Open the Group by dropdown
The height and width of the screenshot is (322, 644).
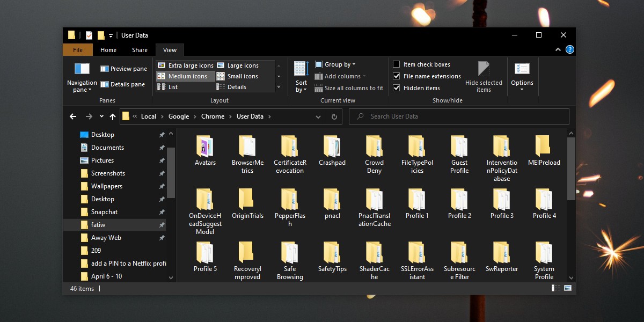(x=335, y=64)
